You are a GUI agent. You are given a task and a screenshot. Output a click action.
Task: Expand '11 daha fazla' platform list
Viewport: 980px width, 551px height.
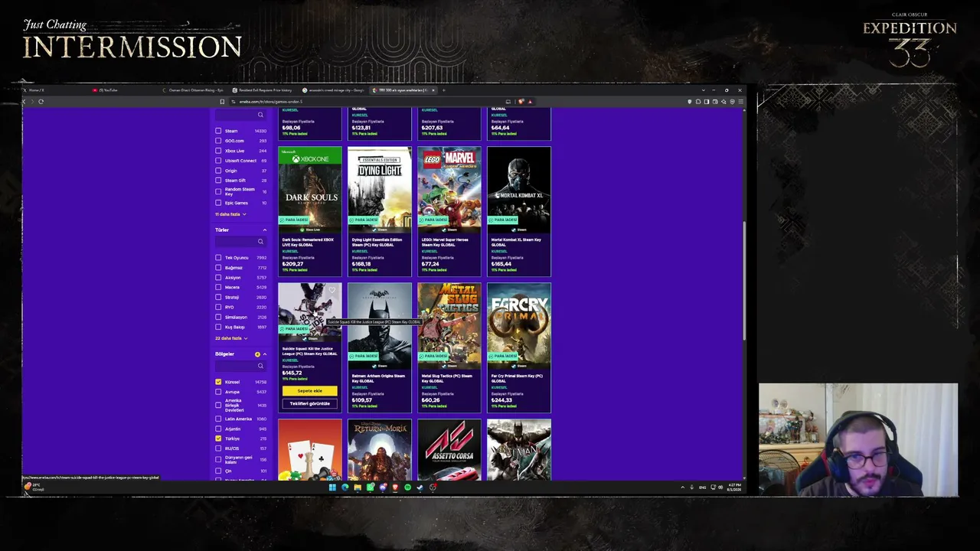click(230, 214)
